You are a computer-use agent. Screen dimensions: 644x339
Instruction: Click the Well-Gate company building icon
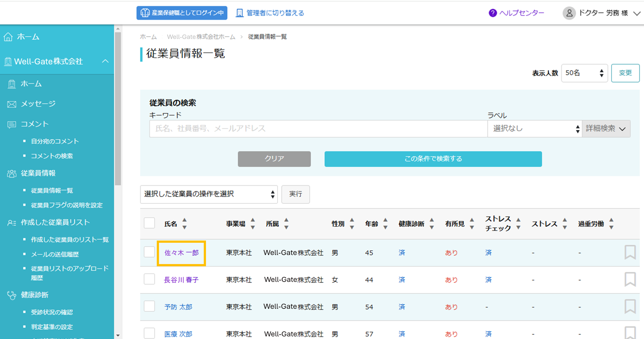coord(8,61)
